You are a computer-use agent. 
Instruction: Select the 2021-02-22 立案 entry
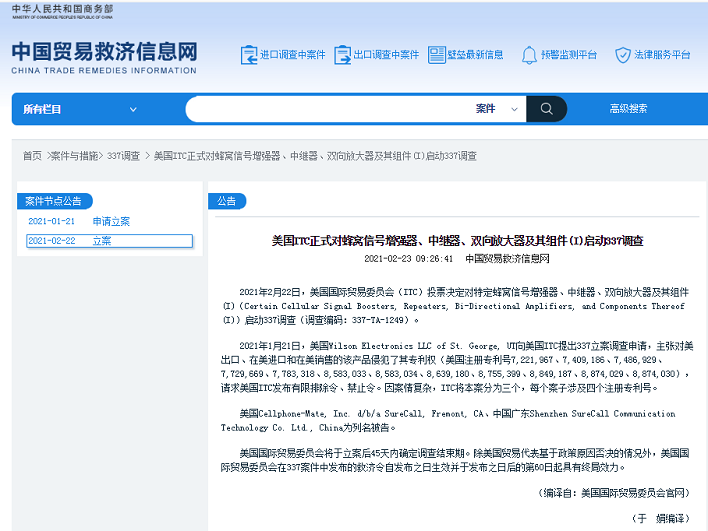[x=110, y=241]
